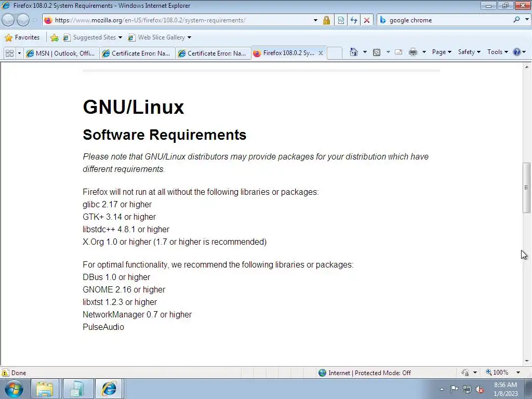The width and height of the screenshot is (532, 399).
Task: Open Windows Explorer from taskbar
Action: (x=45, y=389)
